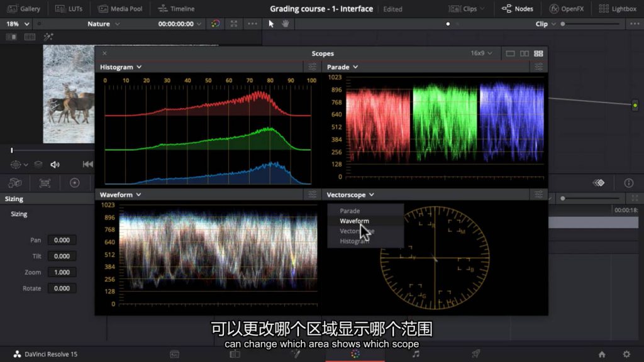This screenshot has width=644, height=362.
Task: Open the Clips options dropdown arrow
Action: click(482, 9)
